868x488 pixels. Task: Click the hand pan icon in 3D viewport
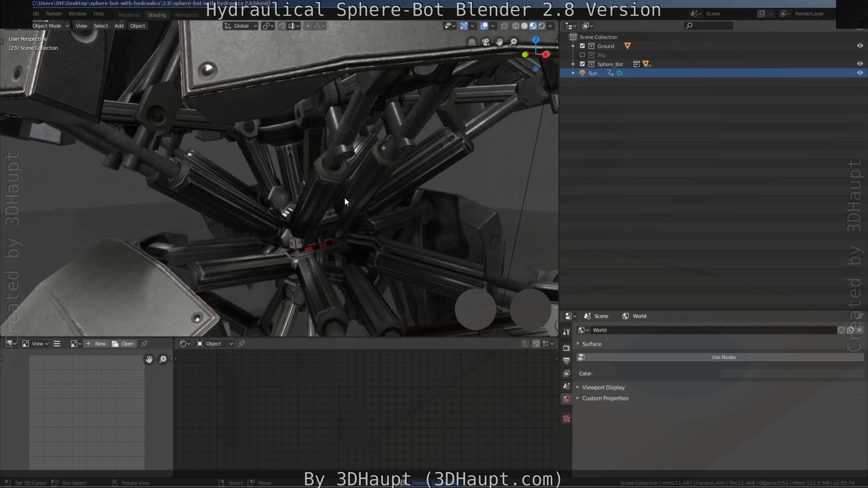click(x=499, y=42)
